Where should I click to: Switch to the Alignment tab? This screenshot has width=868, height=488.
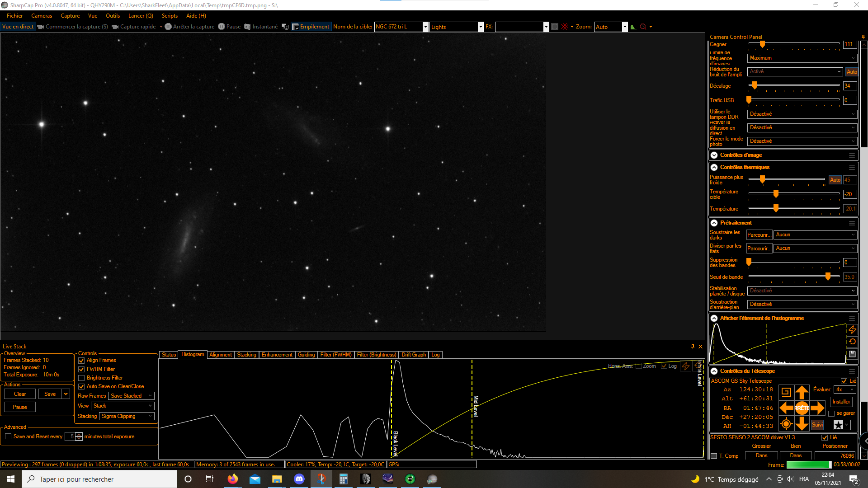tap(221, 355)
